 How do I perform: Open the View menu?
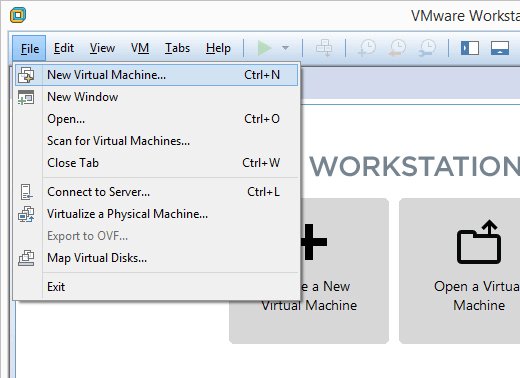tap(102, 48)
